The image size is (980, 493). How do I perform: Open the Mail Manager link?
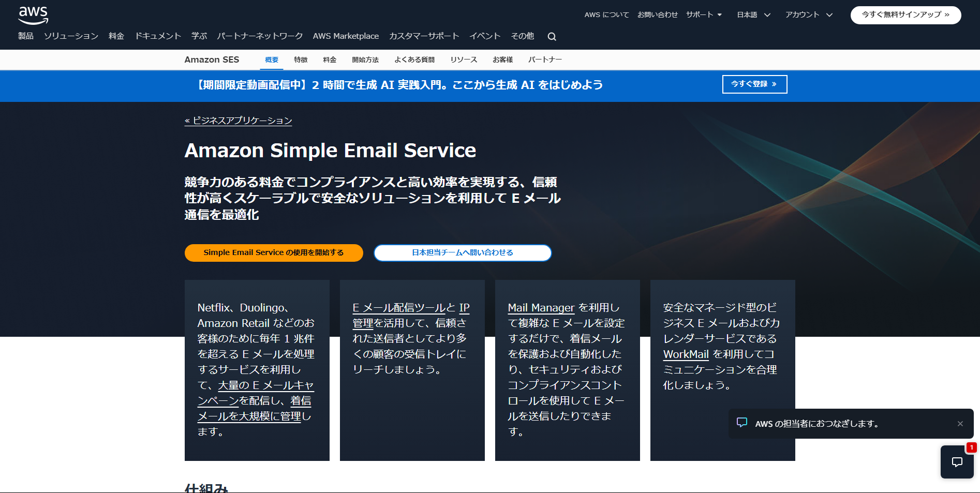tap(541, 308)
